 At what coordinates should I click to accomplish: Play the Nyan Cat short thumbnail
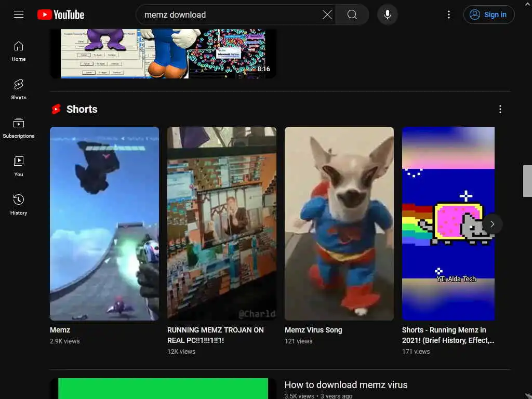point(448,223)
